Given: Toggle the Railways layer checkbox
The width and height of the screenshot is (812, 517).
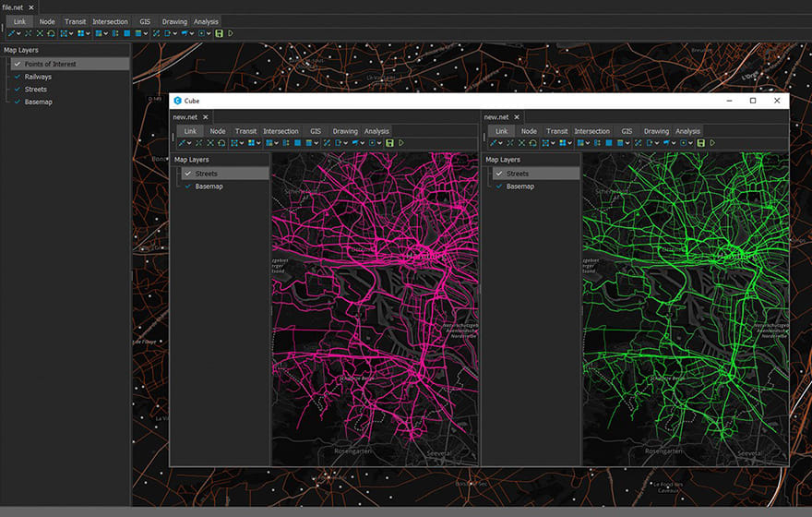Looking at the screenshot, I should pyautogui.click(x=18, y=77).
